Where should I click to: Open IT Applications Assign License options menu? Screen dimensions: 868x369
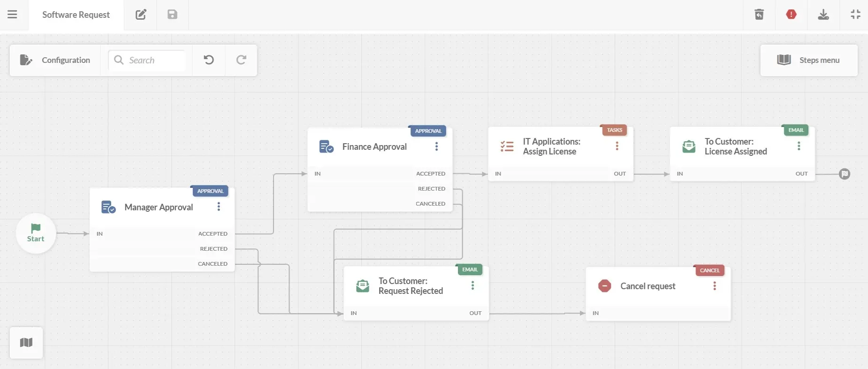coord(617,146)
